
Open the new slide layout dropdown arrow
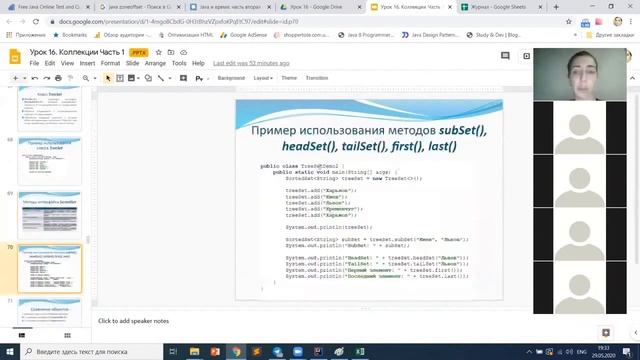click(24, 78)
